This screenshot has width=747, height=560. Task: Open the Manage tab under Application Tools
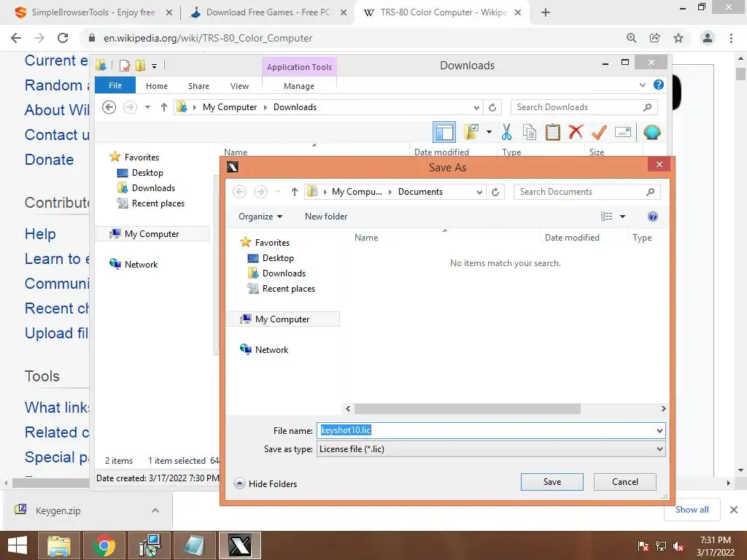click(x=299, y=86)
